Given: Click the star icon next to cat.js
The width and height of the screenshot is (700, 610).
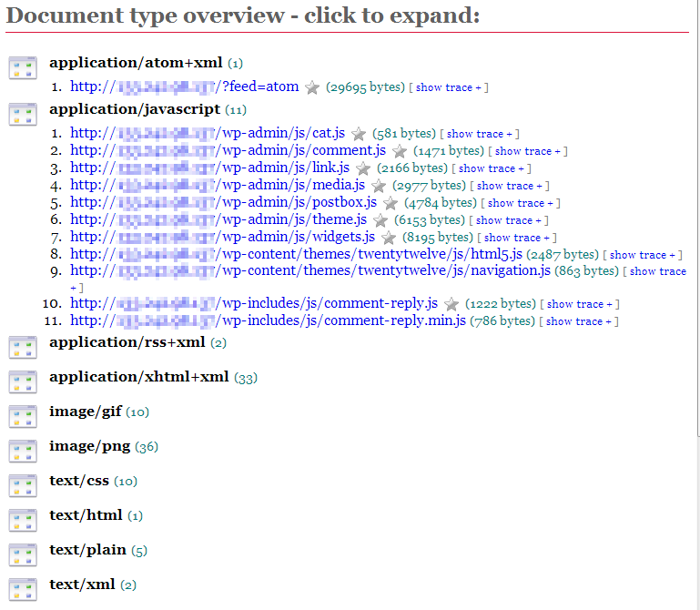Looking at the screenshot, I should (x=359, y=134).
